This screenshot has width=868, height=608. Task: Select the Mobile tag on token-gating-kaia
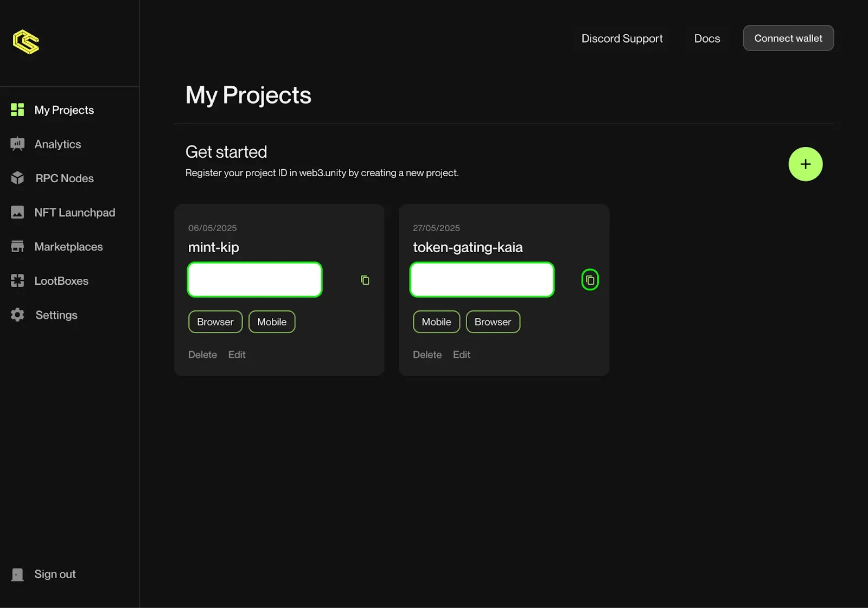click(x=436, y=322)
